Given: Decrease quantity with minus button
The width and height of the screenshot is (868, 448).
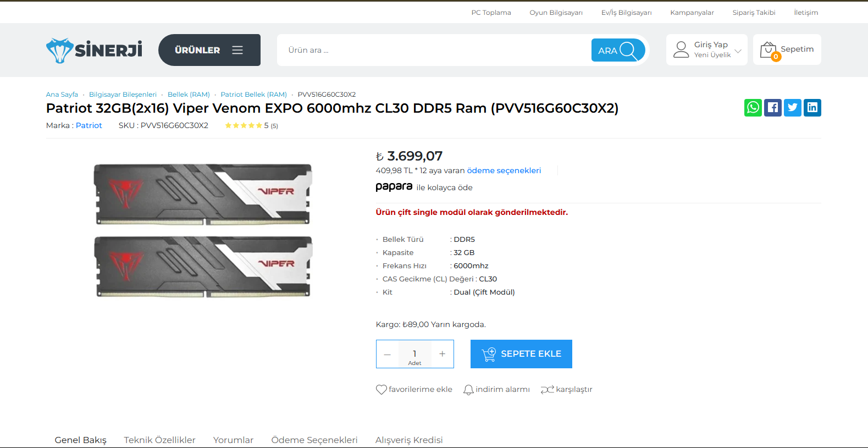Looking at the screenshot, I should click(x=387, y=354).
